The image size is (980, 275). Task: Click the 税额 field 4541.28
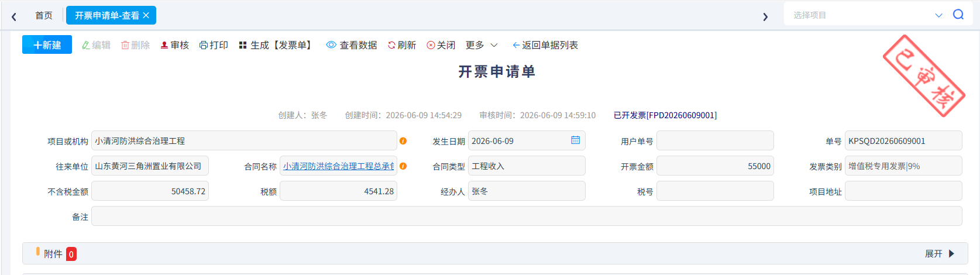[x=338, y=191]
